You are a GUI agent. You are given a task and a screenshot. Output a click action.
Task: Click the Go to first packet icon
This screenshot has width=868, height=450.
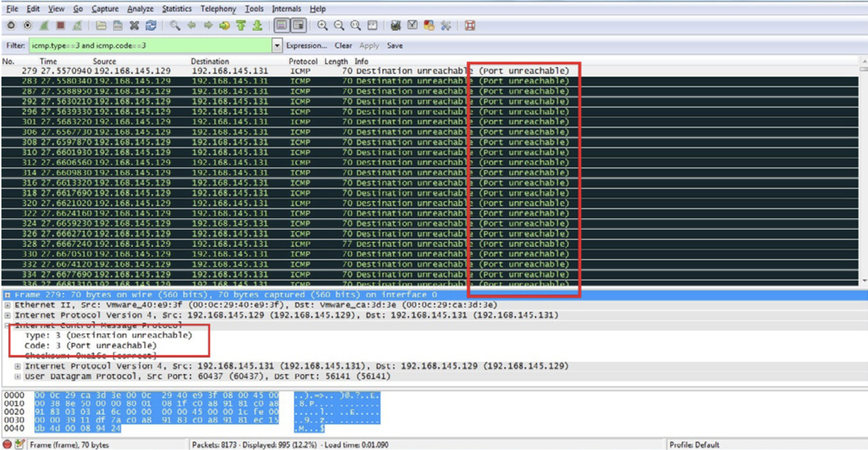pos(241,25)
